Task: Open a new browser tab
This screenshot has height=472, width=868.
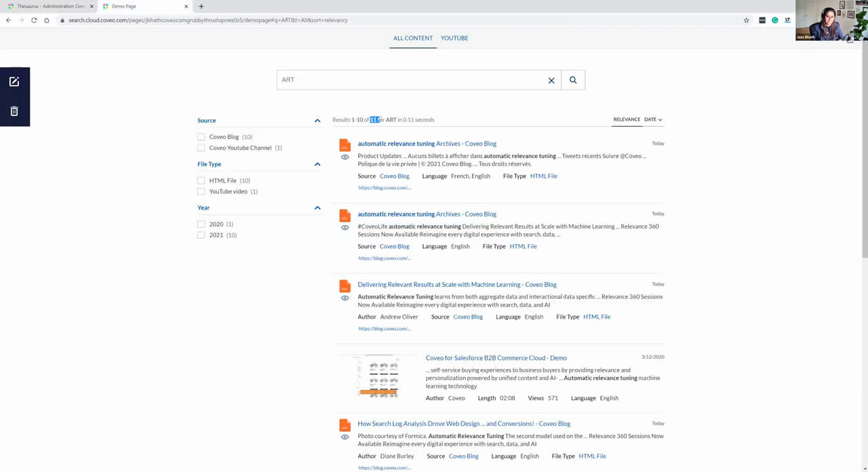Action: (201, 6)
